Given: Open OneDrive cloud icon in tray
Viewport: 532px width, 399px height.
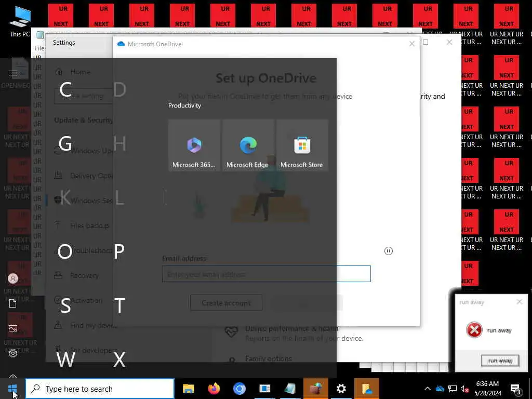Looking at the screenshot, I should [x=440, y=389].
